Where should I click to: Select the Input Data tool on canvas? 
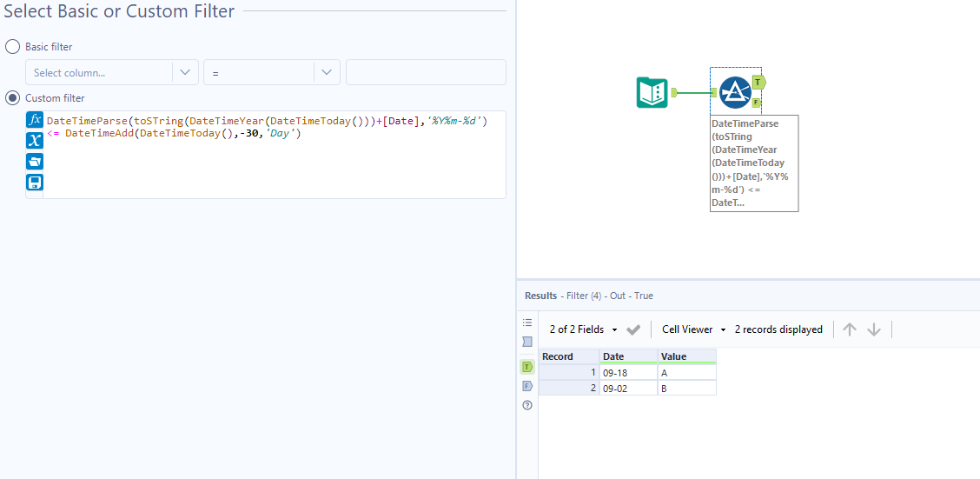click(652, 92)
